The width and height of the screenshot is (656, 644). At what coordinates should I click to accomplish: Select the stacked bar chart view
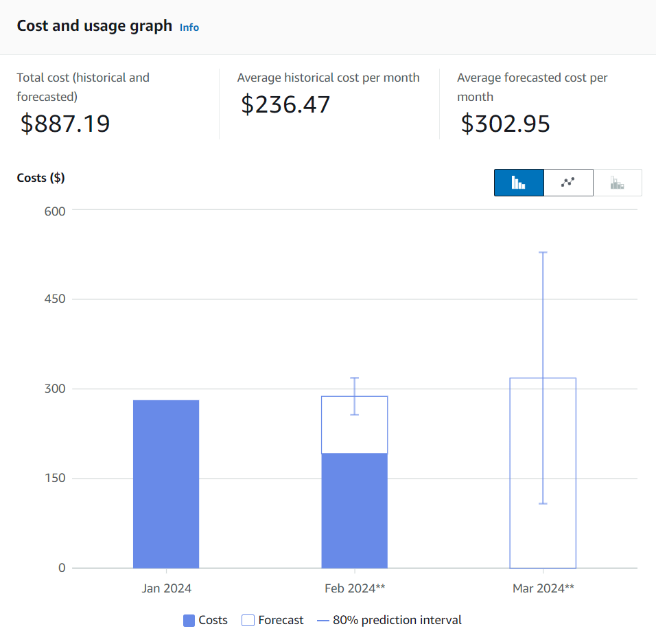click(x=618, y=183)
